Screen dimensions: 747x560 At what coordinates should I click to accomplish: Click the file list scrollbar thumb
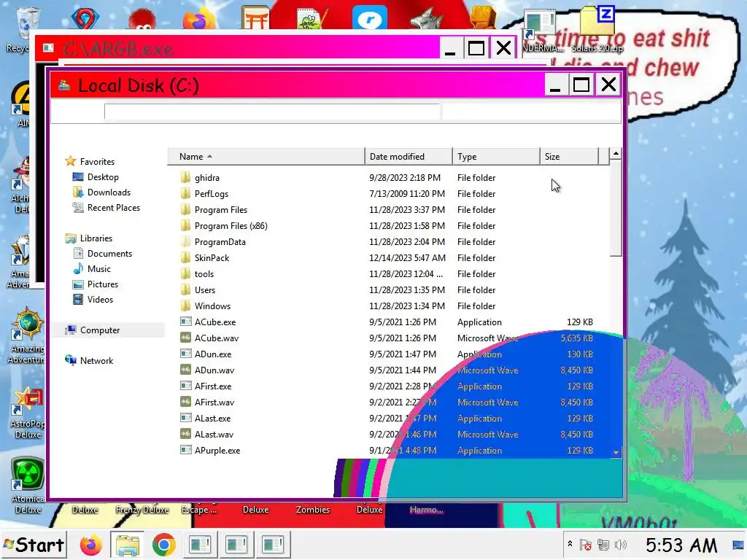pyautogui.click(x=616, y=209)
